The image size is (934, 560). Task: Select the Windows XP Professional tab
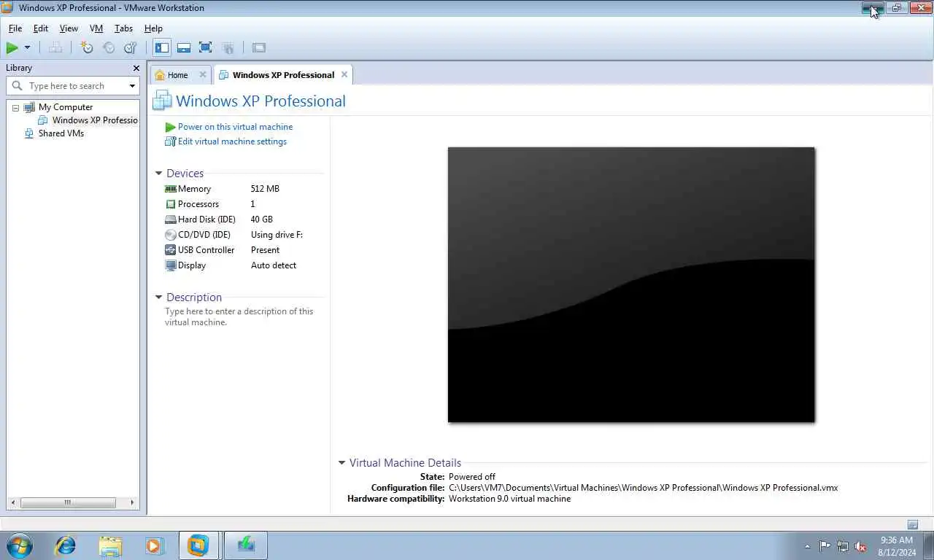[x=283, y=75]
